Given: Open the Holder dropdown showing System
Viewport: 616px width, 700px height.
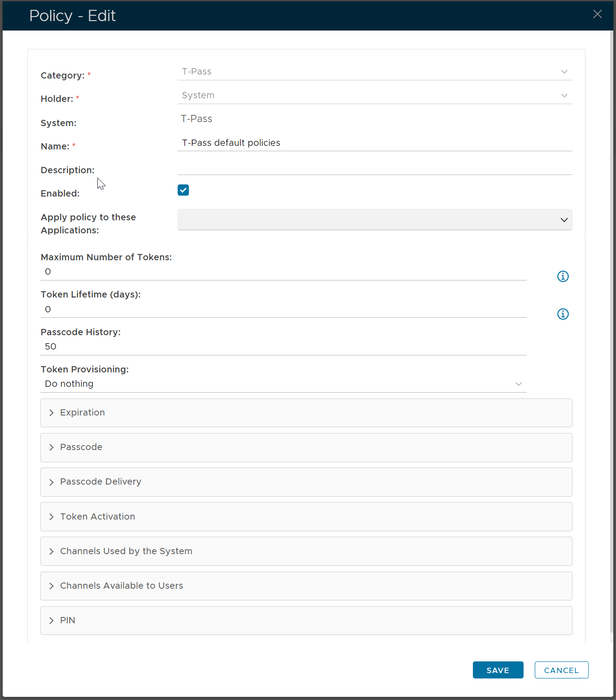Looking at the screenshot, I should pos(375,96).
